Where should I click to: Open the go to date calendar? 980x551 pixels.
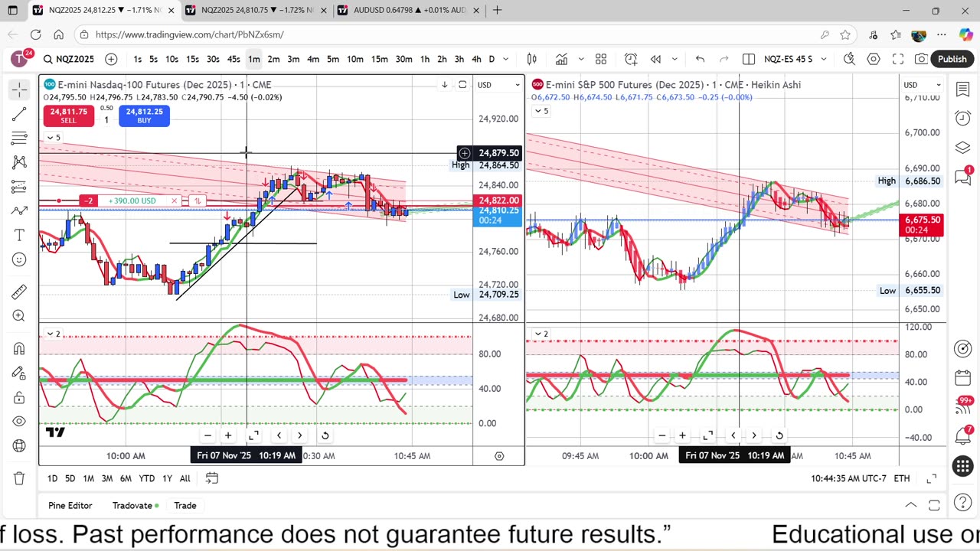point(212,478)
